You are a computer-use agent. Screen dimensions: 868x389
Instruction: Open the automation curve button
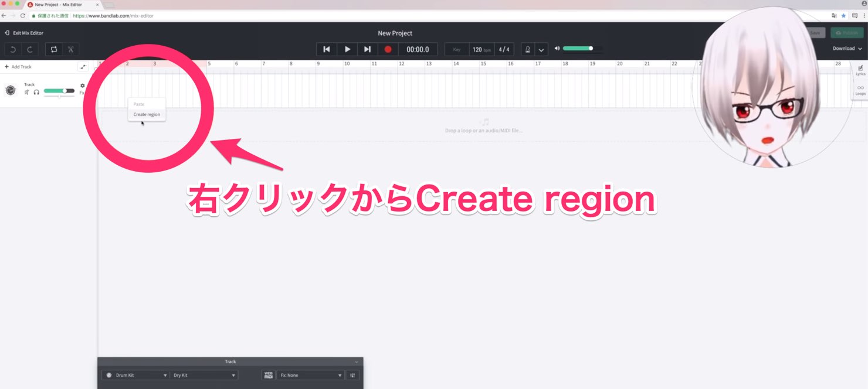click(83, 67)
